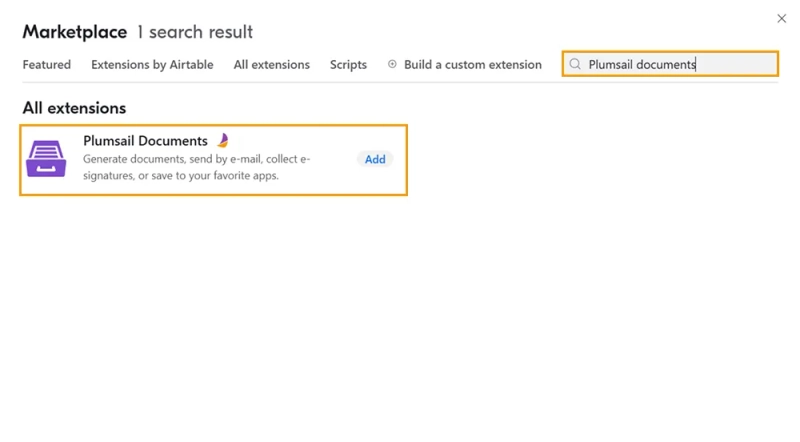Close the Marketplace dialog
Viewport: 800px width, 442px height.
(x=782, y=19)
